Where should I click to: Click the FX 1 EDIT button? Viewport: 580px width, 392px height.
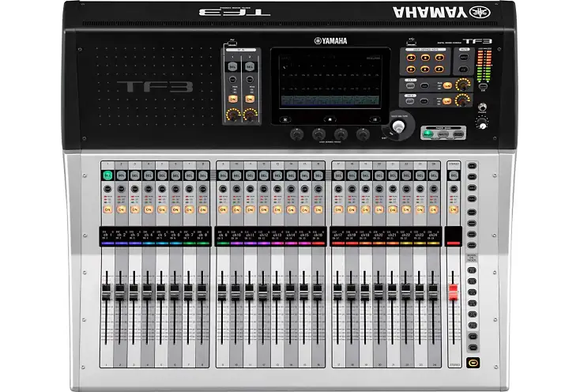pos(410,86)
